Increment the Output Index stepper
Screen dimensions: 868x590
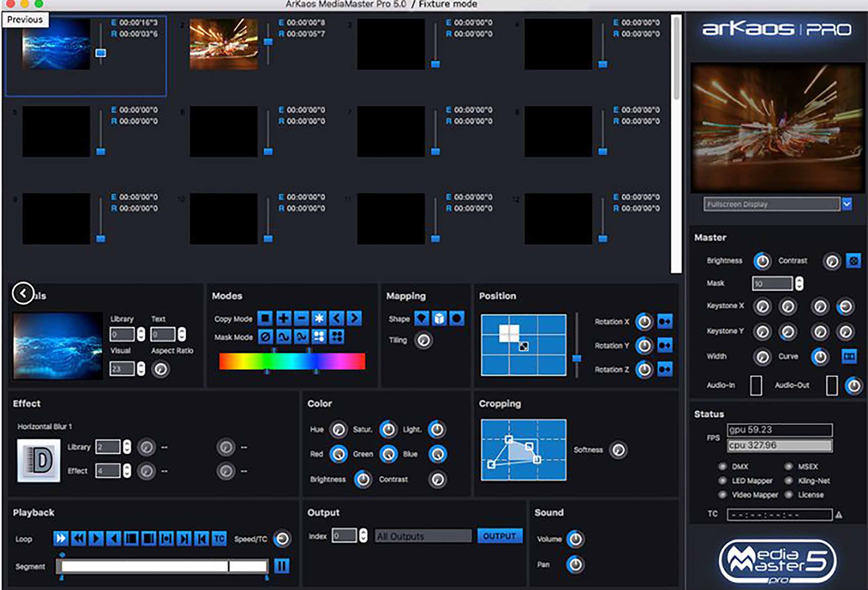364,533
